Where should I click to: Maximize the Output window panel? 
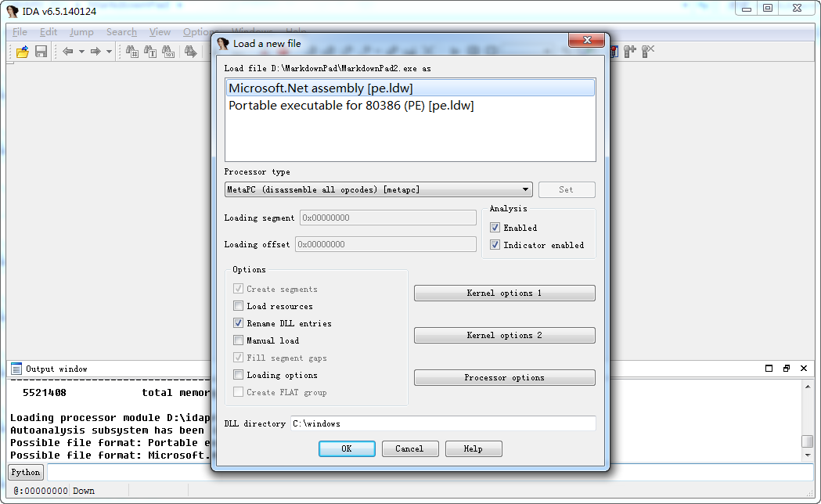(x=769, y=369)
